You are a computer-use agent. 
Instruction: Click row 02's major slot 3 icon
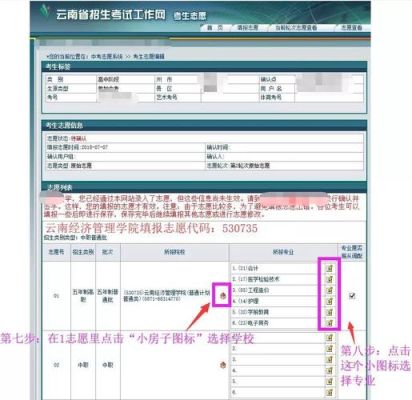pyautogui.click(x=329, y=360)
